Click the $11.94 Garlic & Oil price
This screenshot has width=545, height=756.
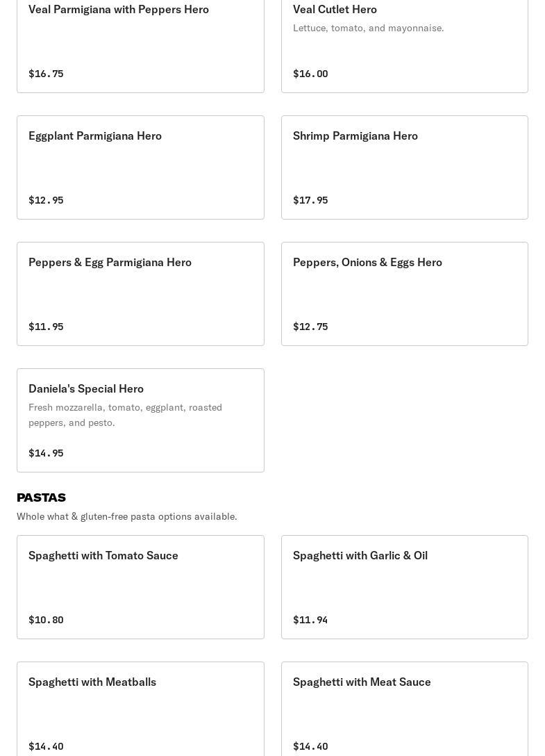click(310, 620)
